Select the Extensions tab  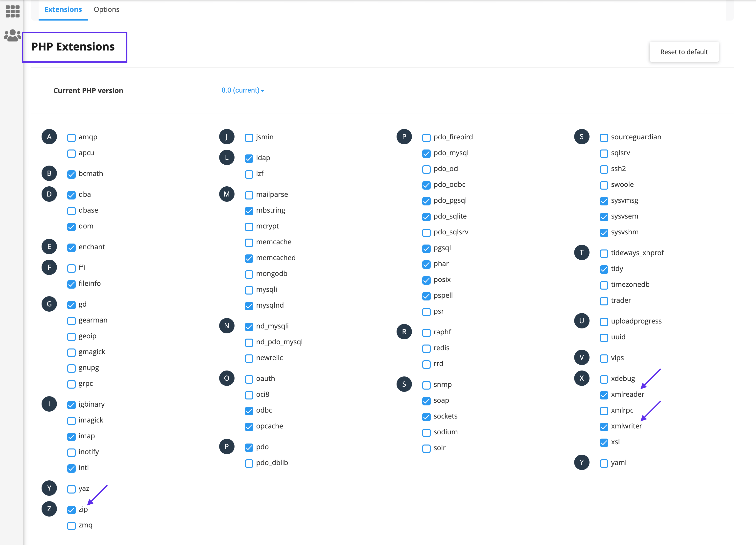(63, 9)
